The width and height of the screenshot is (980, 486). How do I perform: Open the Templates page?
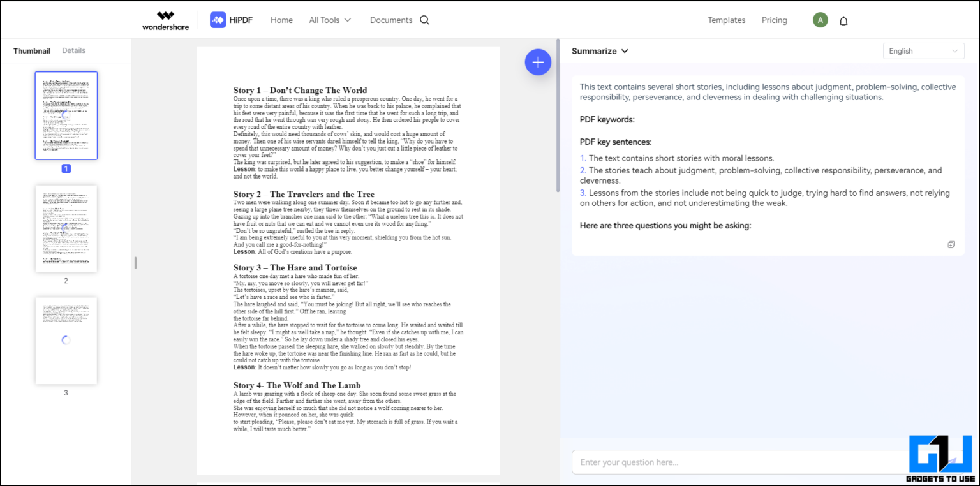pyautogui.click(x=726, y=20)
